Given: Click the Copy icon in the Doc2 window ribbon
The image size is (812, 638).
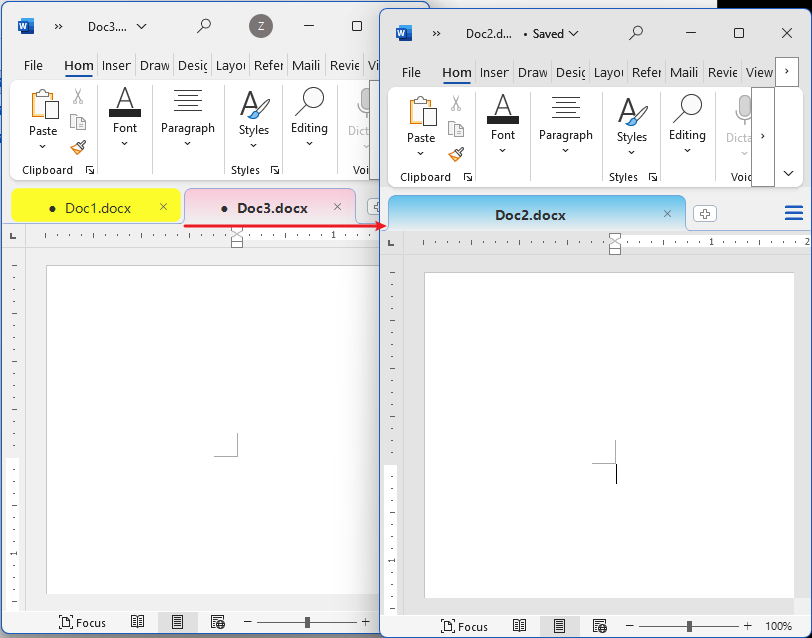Looking at the screenshot, I should pos(456,128).
